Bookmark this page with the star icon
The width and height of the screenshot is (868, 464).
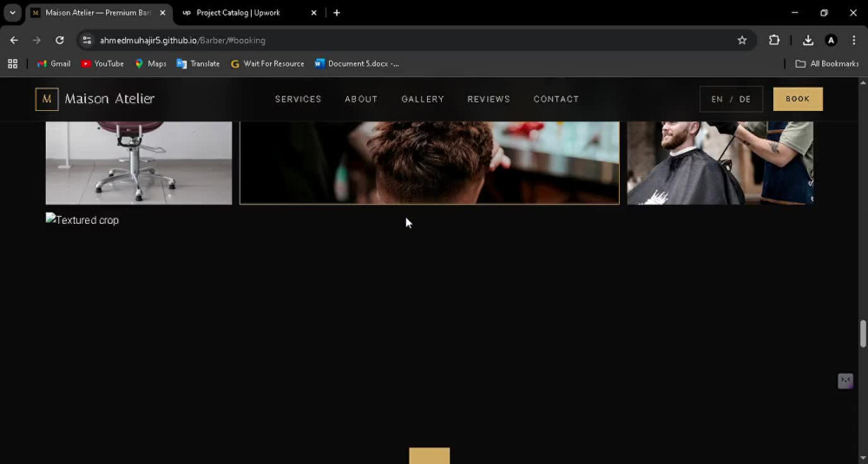(x=742, y=41)
